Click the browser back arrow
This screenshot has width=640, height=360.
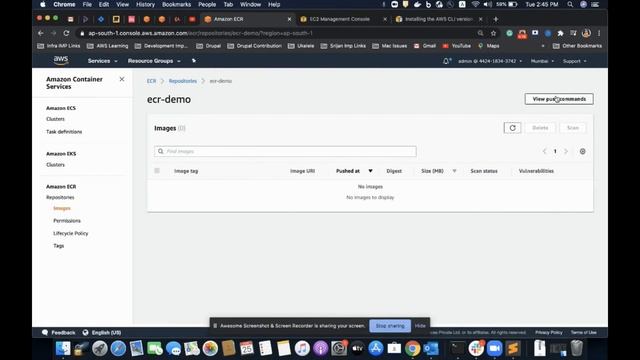pyautogui.click(x=40, y=33)
